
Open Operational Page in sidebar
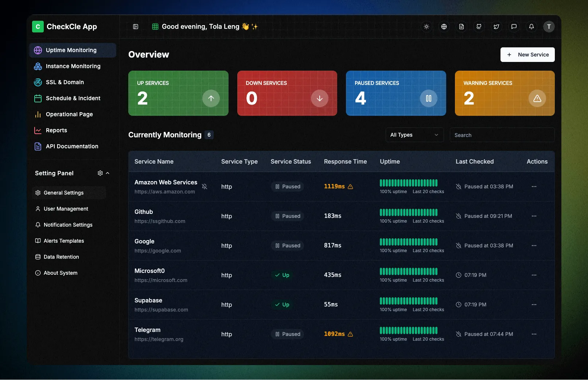pyautogui.click(x=73, y=114)
